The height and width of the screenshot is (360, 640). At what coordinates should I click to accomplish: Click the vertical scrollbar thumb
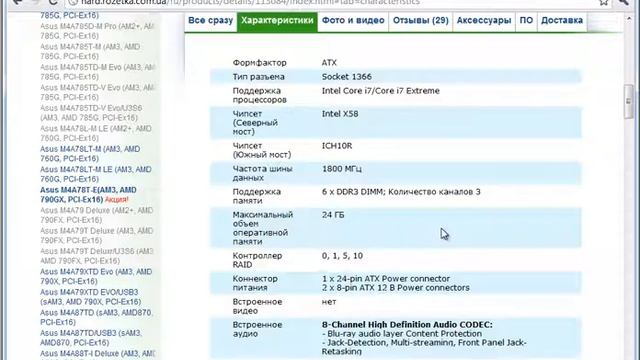(629, 102)
